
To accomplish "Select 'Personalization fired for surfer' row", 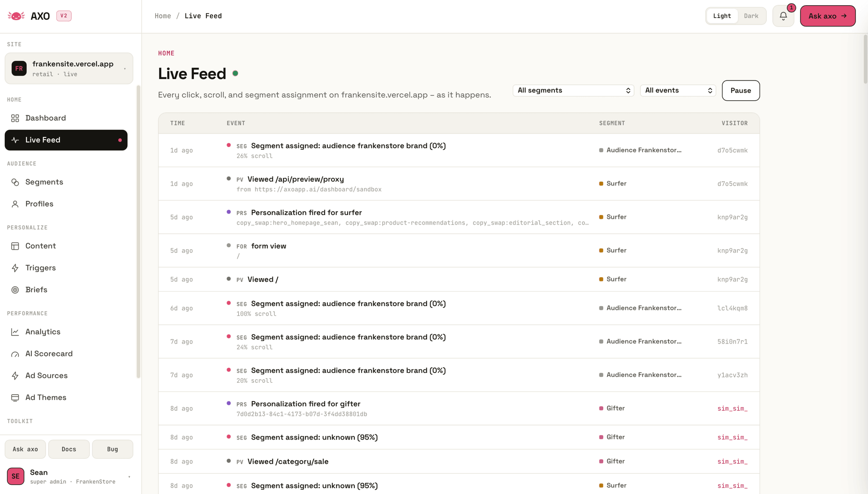I will pos(459,217).
